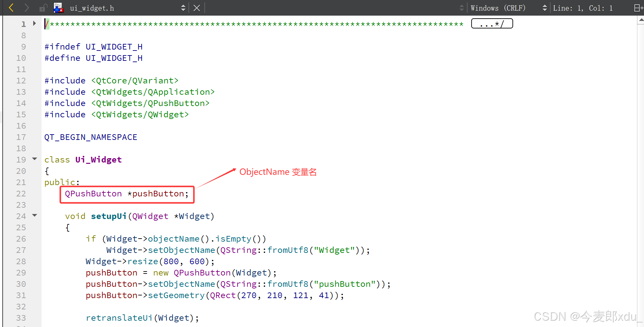Click scrollbar up arrow
644x327 pixels.
click(x=641, y=20)
